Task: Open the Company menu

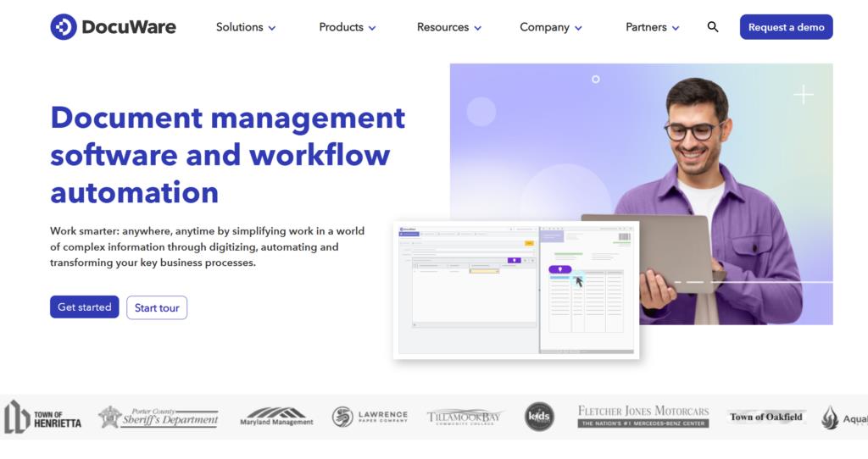Action: pyautogui.click(x=551, y=27)
